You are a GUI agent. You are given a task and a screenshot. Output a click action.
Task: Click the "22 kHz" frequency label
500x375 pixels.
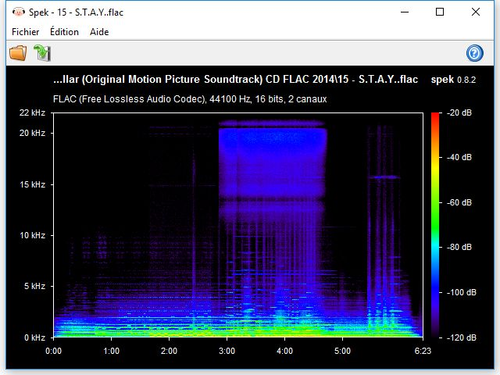[32, 113]
